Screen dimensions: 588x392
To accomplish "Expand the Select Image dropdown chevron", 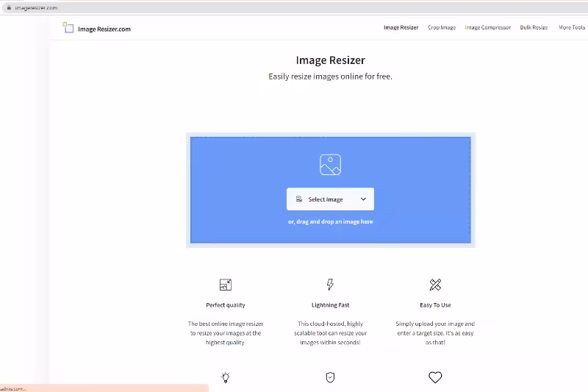I will coord(363,199).
